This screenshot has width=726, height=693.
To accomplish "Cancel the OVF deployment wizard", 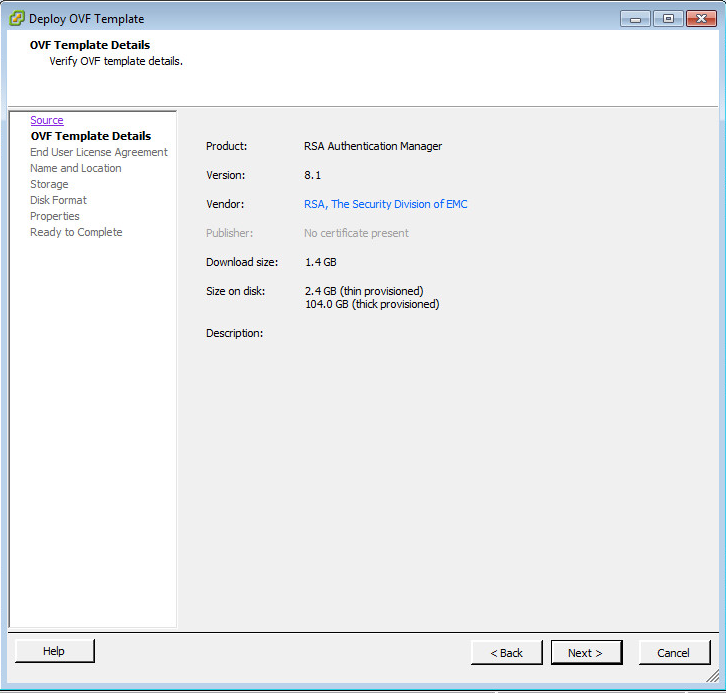I will tap(674, 652).
